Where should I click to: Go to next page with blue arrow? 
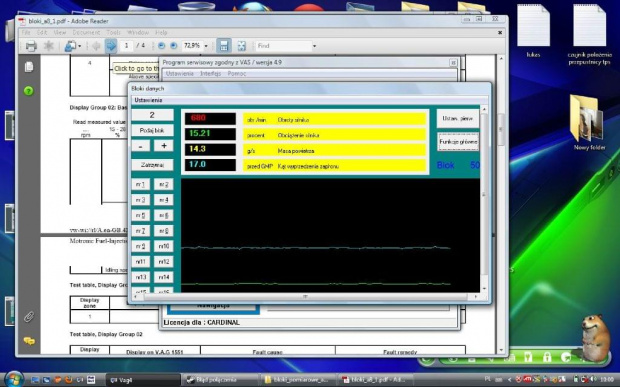111,46
